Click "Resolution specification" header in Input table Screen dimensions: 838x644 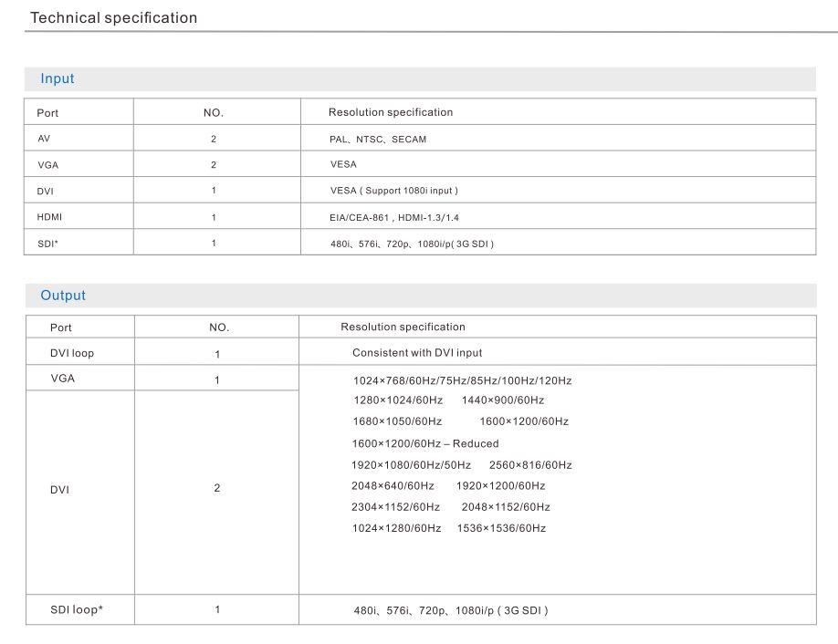(x=391, y=112)
